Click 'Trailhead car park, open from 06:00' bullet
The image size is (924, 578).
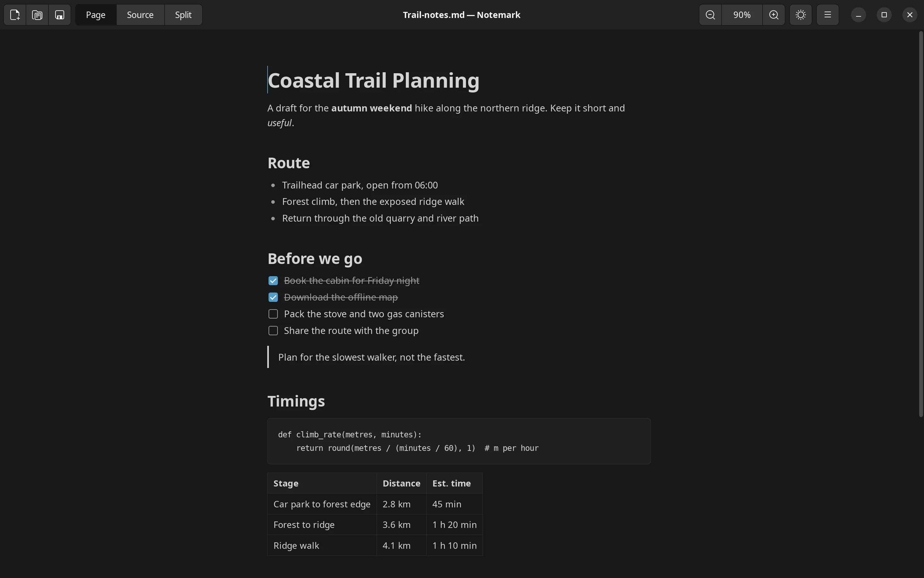pyautogui.click(x=360, y=185)
